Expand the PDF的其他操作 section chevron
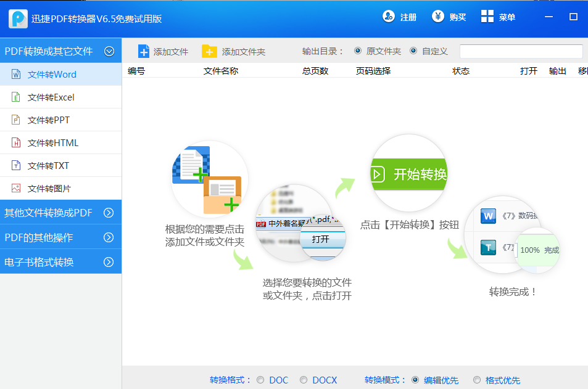The width and height of the screenshot is (588, 389). (109, 237)
